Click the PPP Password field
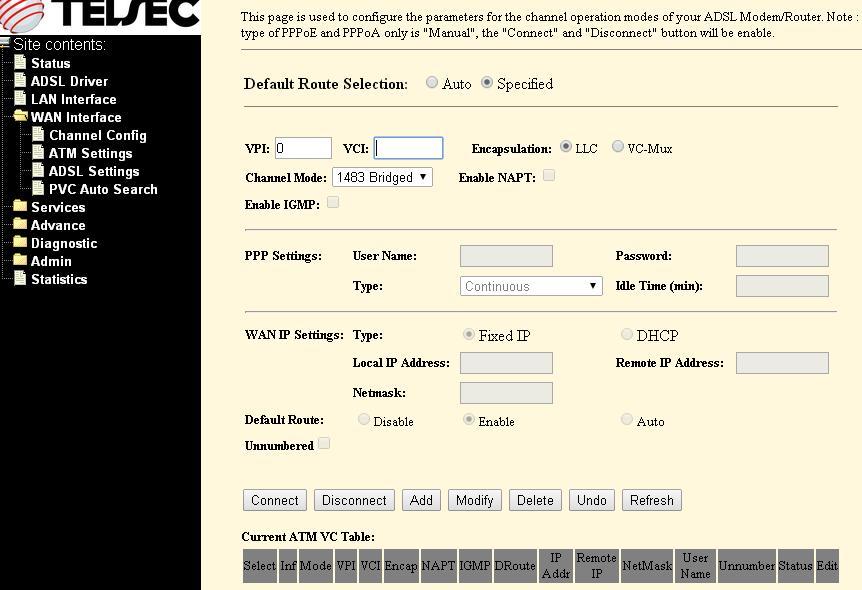 point(782,256)
